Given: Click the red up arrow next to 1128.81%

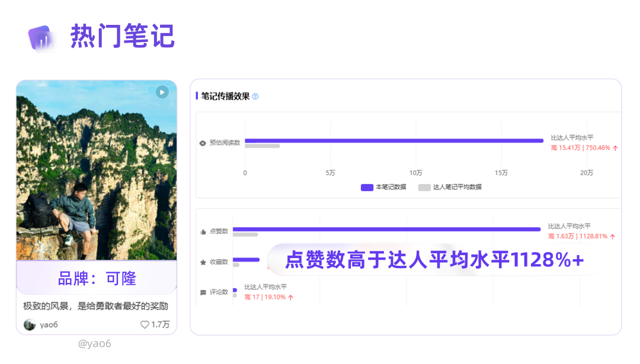Looking at the screenshot, I should 612,237.
